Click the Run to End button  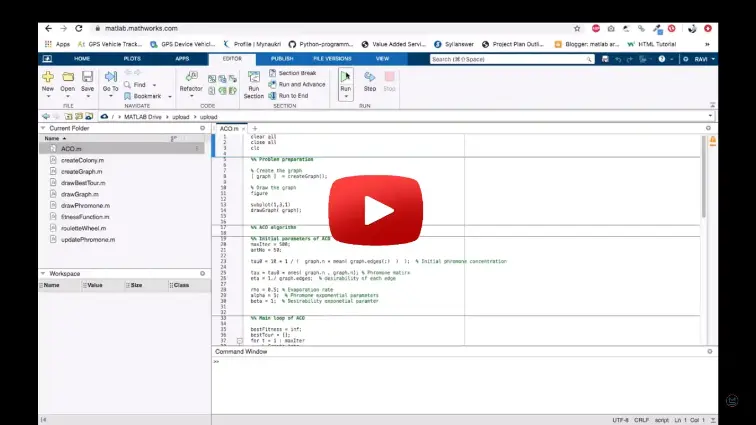(x=295, y=95)
